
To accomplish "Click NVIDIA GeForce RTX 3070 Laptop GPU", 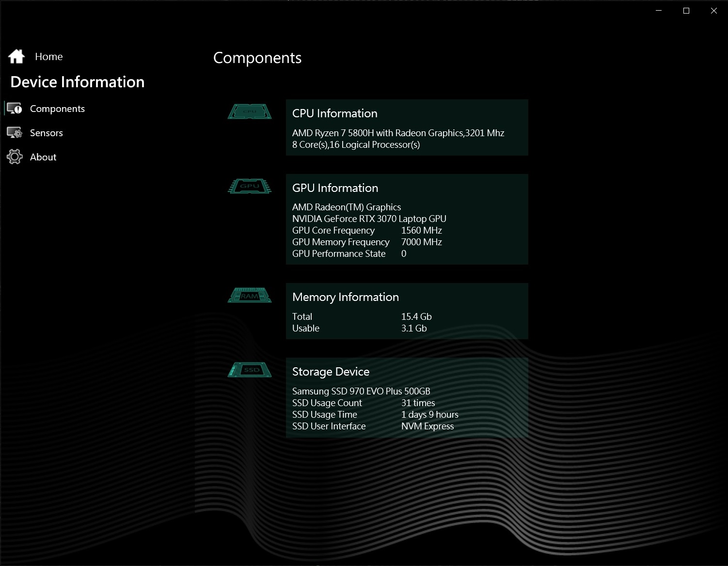I will [x=369, y=219].
